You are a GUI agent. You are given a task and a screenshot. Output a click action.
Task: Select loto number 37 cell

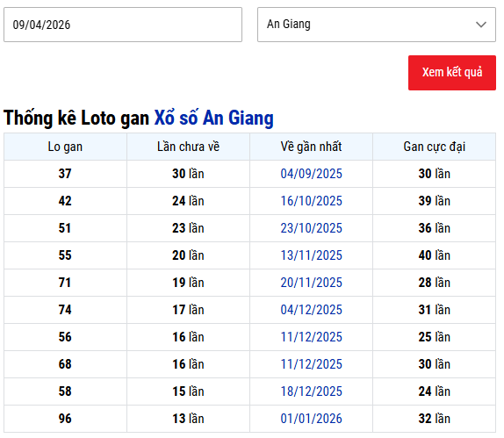(65, 174)
